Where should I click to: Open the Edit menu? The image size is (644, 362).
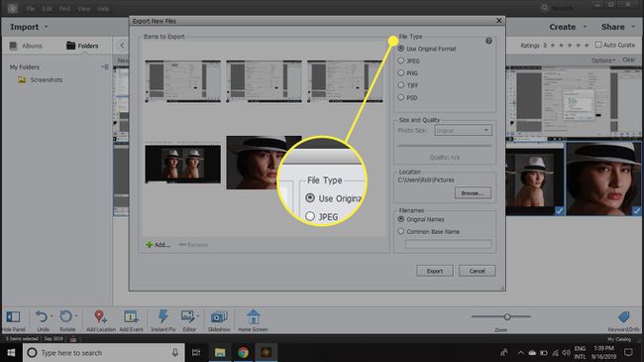(x=48, y=9)
